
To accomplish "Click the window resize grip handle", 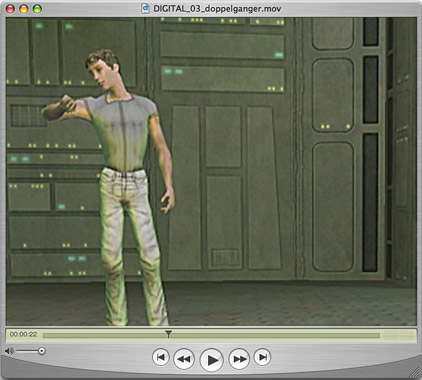I will click(415, 373).
